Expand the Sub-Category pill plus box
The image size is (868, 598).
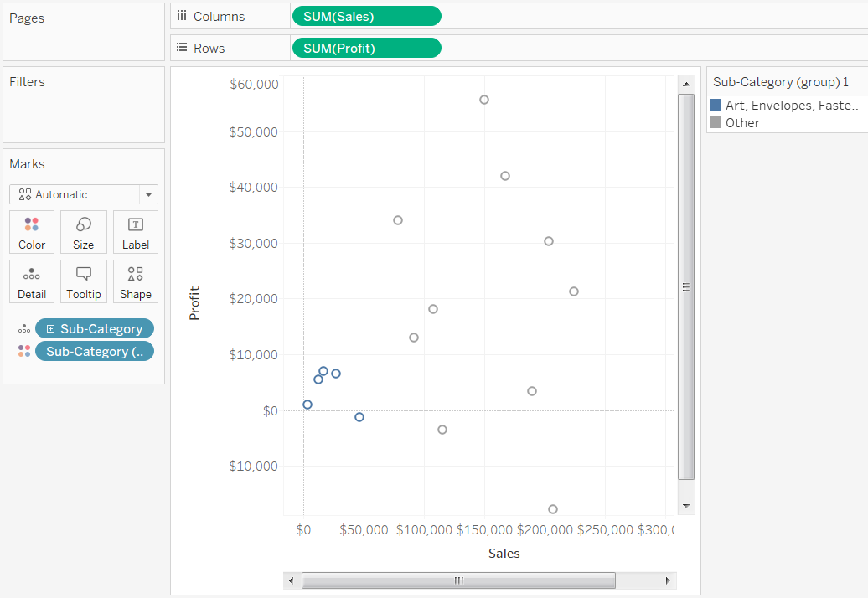pyautogui.click(x=50, y=328)
